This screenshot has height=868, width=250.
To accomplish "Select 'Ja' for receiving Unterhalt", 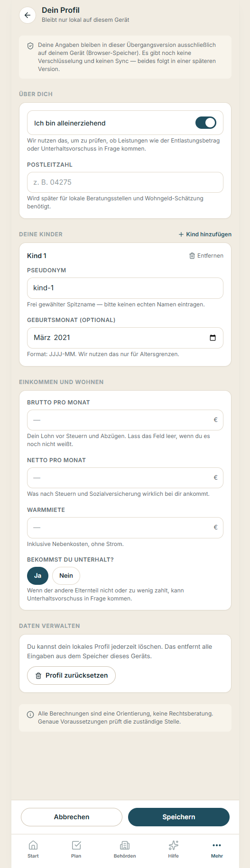I will [38, 576].
